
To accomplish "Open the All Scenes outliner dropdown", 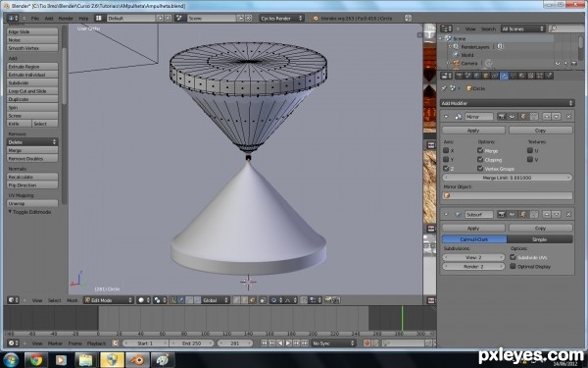I will pos(522,28).
